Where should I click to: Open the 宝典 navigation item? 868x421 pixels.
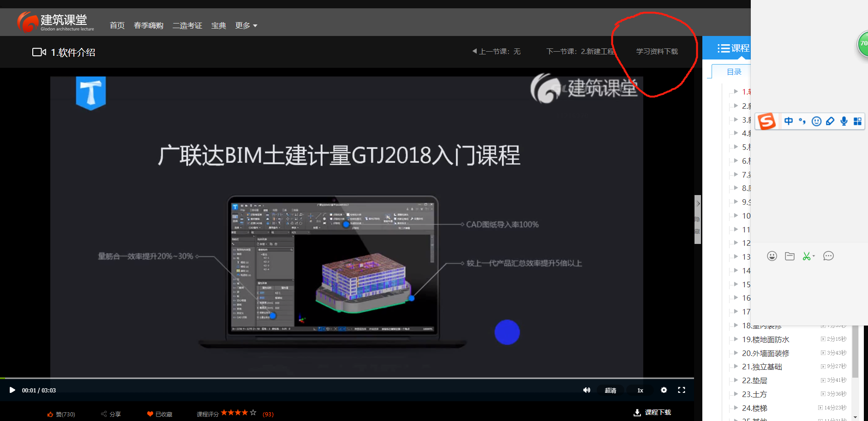[219, 25]
